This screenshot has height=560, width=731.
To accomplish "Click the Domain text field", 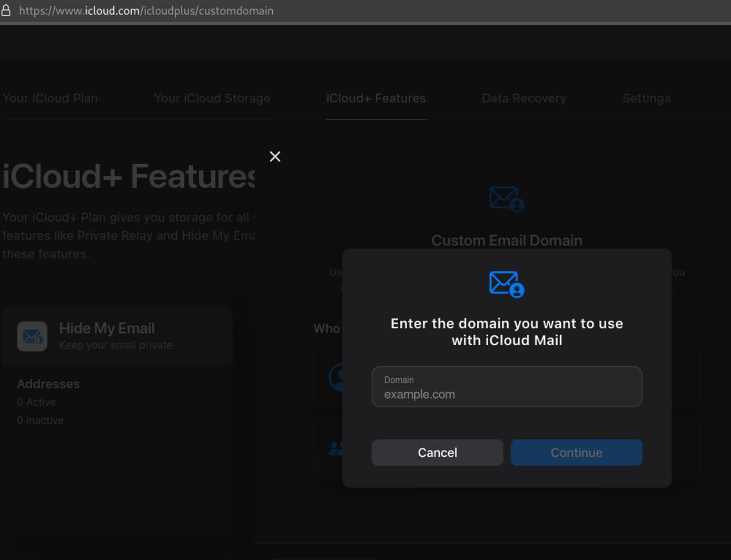I will click(506, 387).
